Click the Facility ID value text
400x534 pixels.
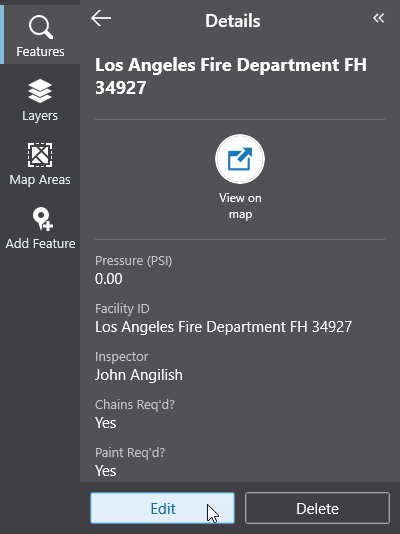(x=223, y=327)
